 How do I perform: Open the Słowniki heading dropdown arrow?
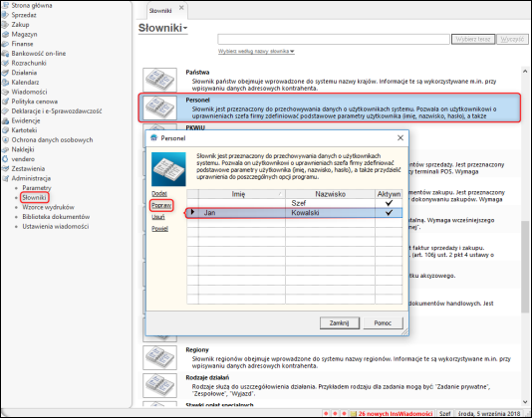(185, 29)
